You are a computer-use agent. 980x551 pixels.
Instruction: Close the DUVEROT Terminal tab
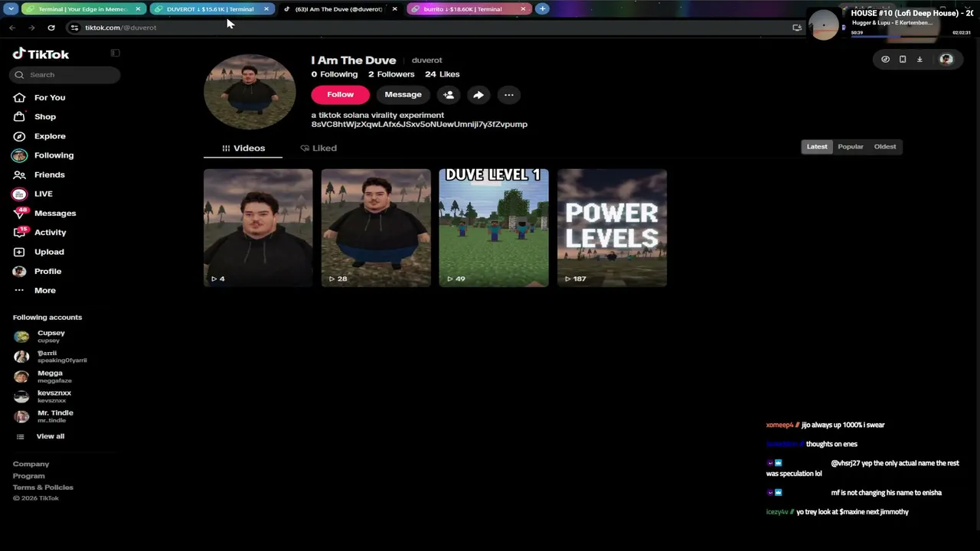(266, 9)
